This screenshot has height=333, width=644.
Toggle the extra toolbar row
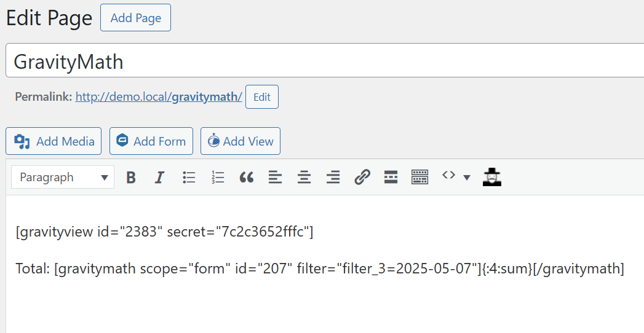coord(419,178)
